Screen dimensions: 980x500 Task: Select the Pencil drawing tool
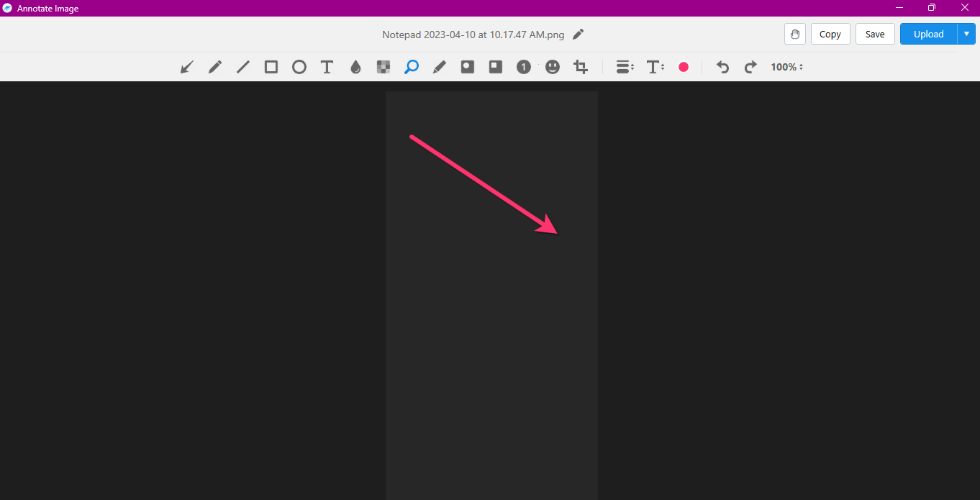[x=215, y=67]
